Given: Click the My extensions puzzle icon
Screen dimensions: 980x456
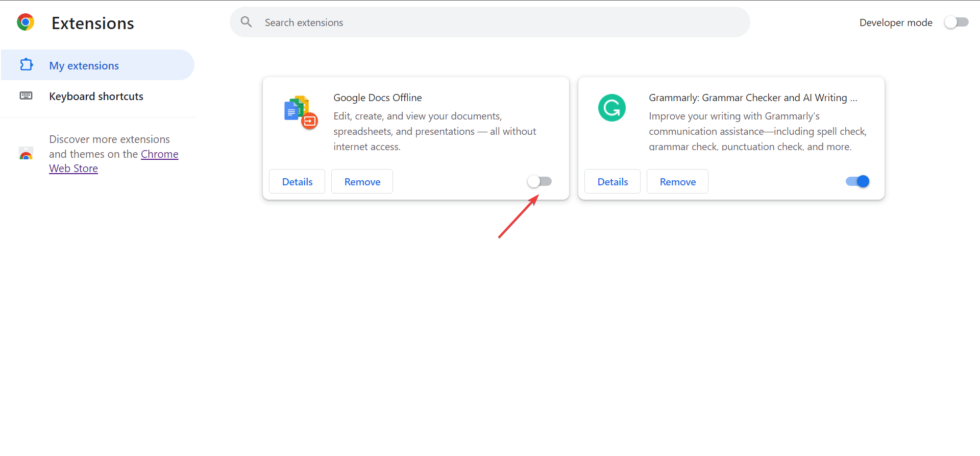Looking at the screenshot, I should [26, 65].
